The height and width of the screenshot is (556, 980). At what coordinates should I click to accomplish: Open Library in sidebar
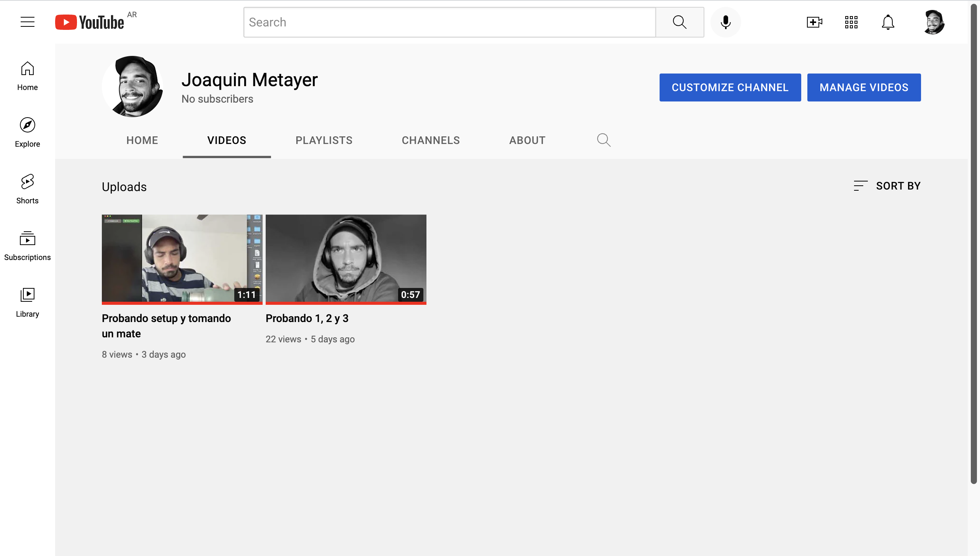click(28, 302)
